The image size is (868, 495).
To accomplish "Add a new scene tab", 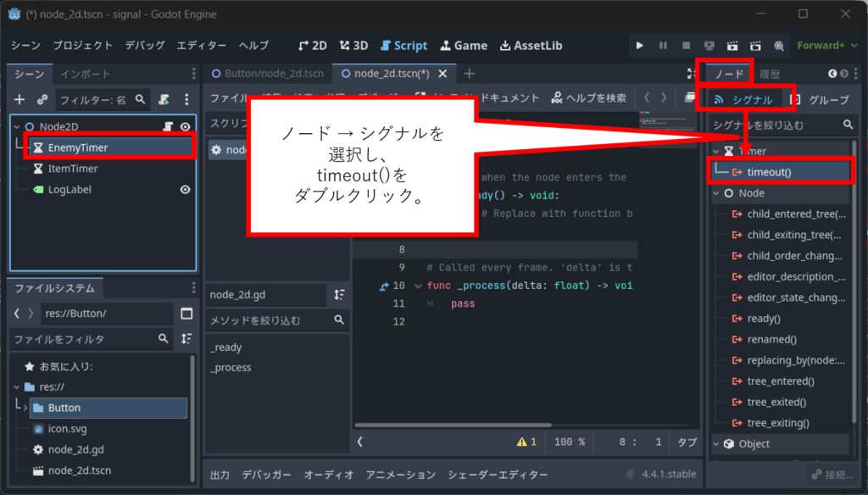I will [469, 74].
